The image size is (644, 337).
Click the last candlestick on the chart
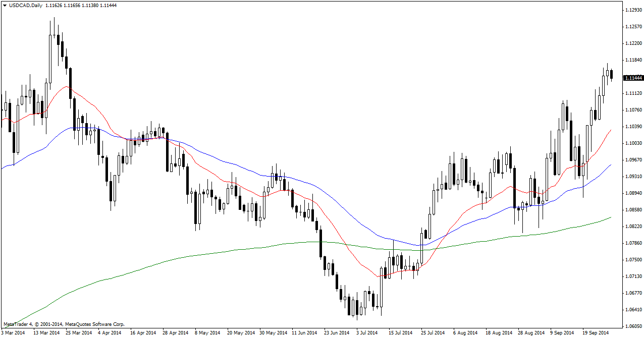point(612,75)
